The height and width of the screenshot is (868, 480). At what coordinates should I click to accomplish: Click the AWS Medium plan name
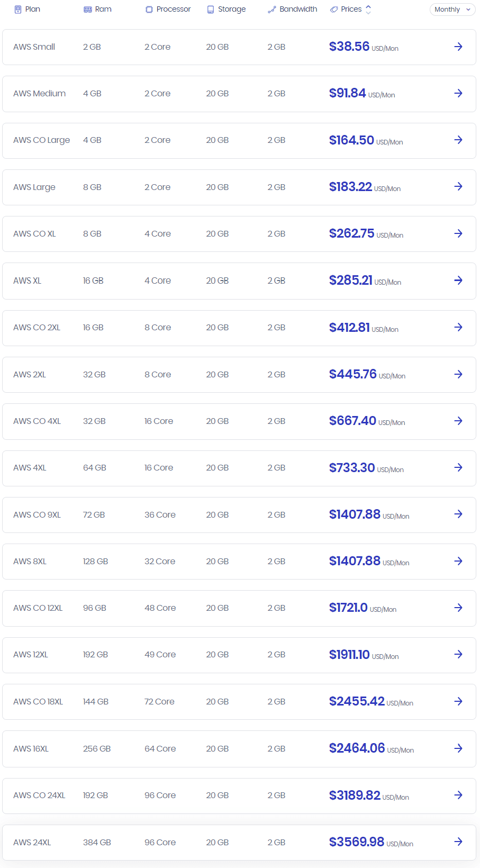40,94
